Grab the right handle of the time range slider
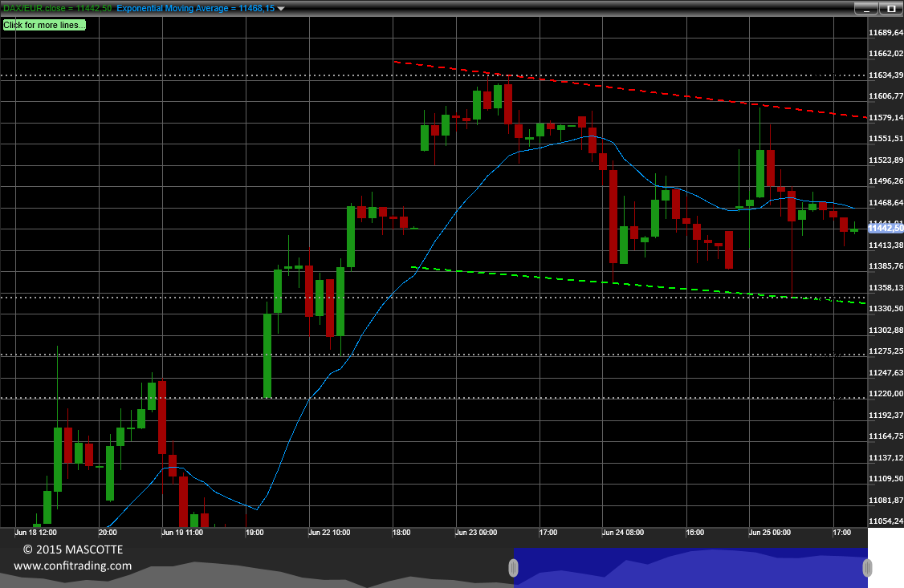 point(866,569)
